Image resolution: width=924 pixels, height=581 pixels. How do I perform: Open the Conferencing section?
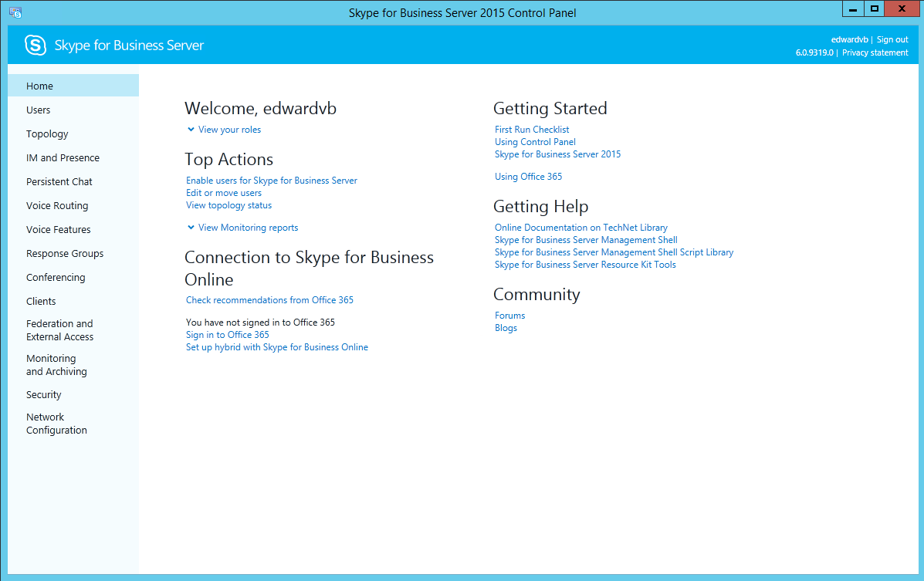(56, 278)
